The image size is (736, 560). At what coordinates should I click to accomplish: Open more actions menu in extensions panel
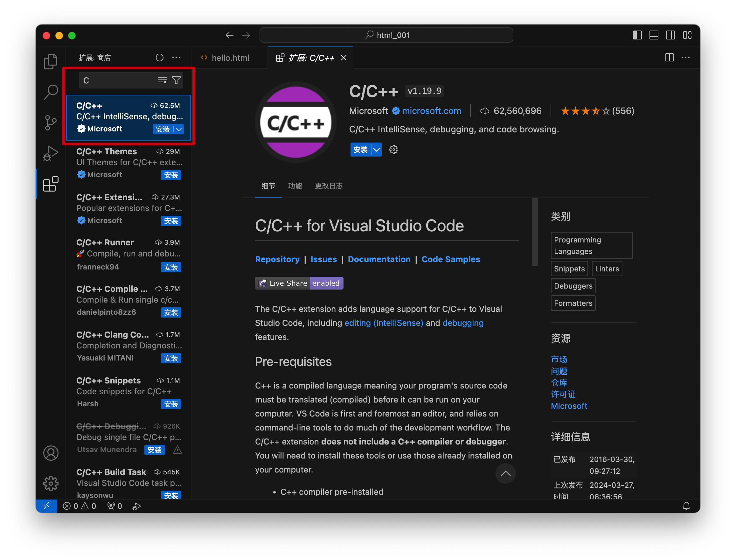coord(176,57)
